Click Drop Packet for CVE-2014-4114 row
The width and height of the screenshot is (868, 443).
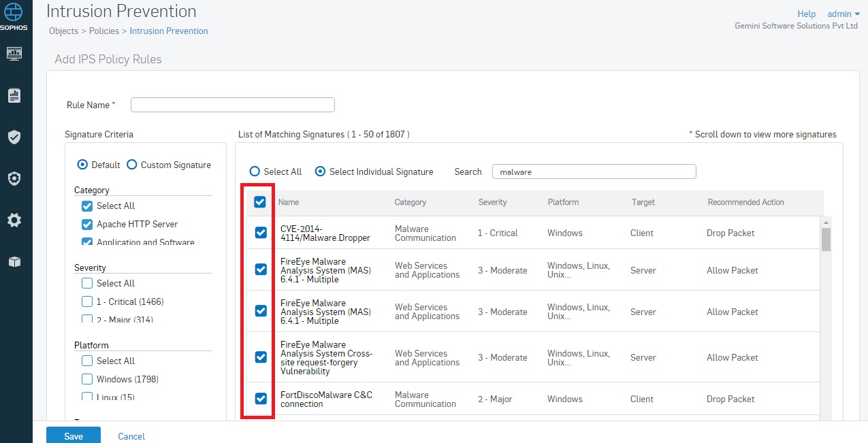coord(730,233)
